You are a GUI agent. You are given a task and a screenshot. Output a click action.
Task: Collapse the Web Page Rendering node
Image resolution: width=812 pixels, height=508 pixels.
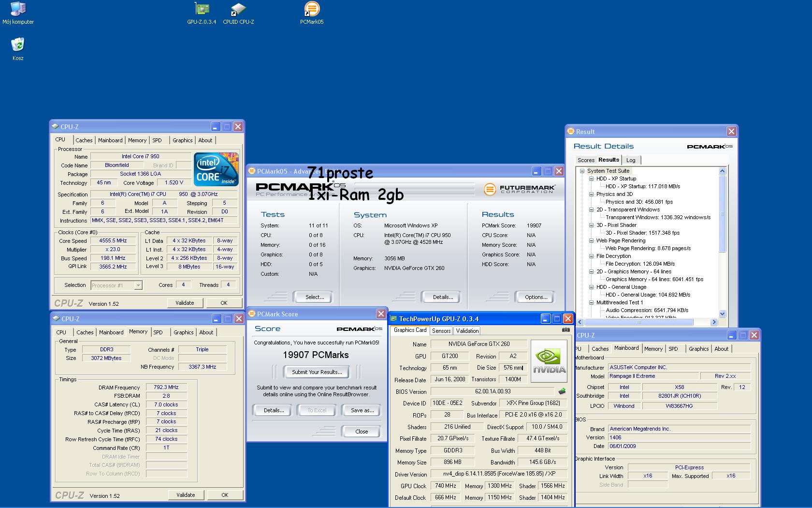tap(591, 240)
